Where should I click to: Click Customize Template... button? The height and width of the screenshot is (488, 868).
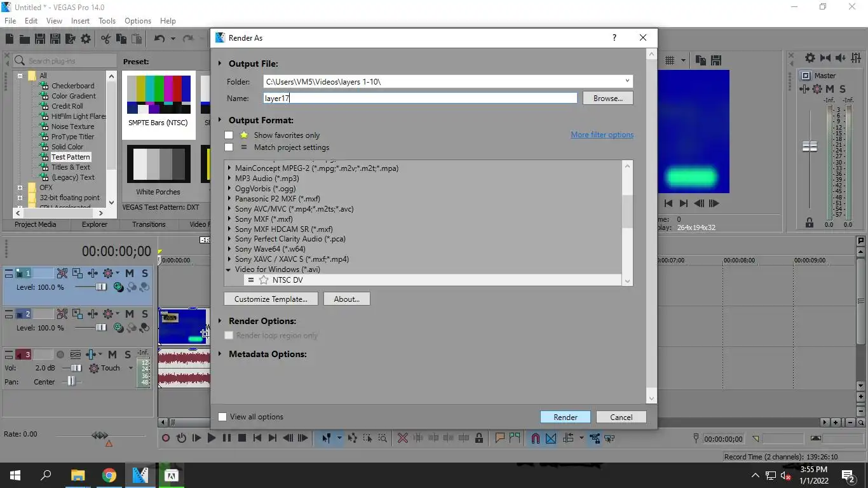click(271, 299)
